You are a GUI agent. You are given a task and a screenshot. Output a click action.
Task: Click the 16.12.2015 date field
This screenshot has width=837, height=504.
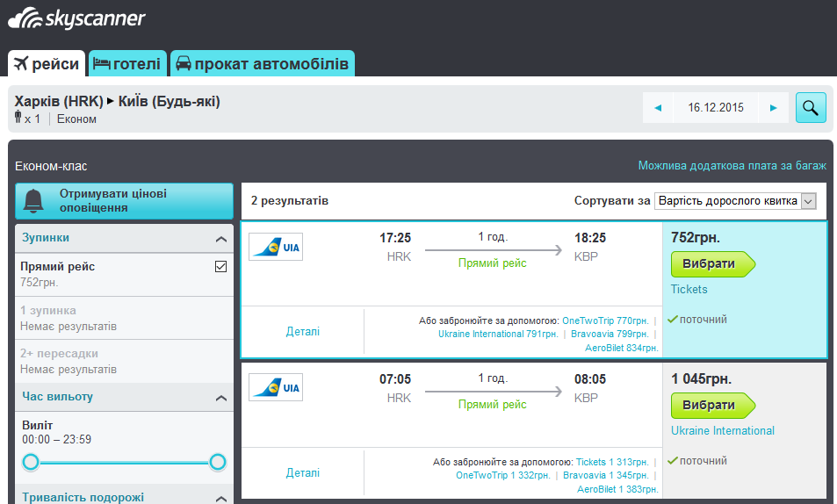coord(716,108)
